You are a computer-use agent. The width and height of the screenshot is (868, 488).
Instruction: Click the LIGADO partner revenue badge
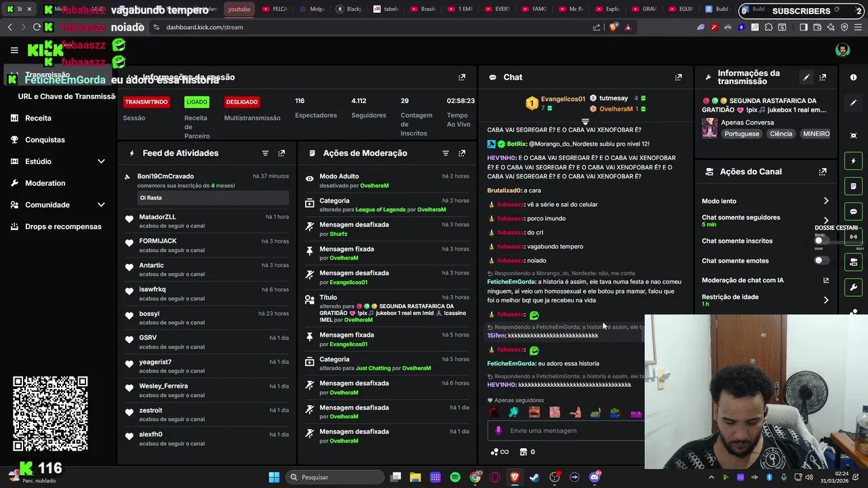click(197, 102)
